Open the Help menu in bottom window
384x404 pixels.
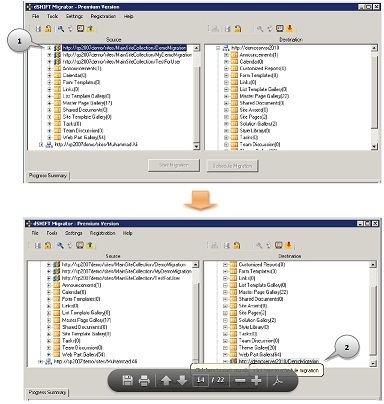click(128, 233)
